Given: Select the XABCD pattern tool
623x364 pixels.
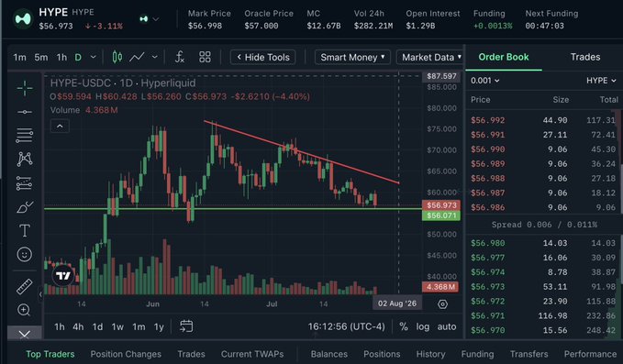Looking at the screenshot, I should 25,160.
